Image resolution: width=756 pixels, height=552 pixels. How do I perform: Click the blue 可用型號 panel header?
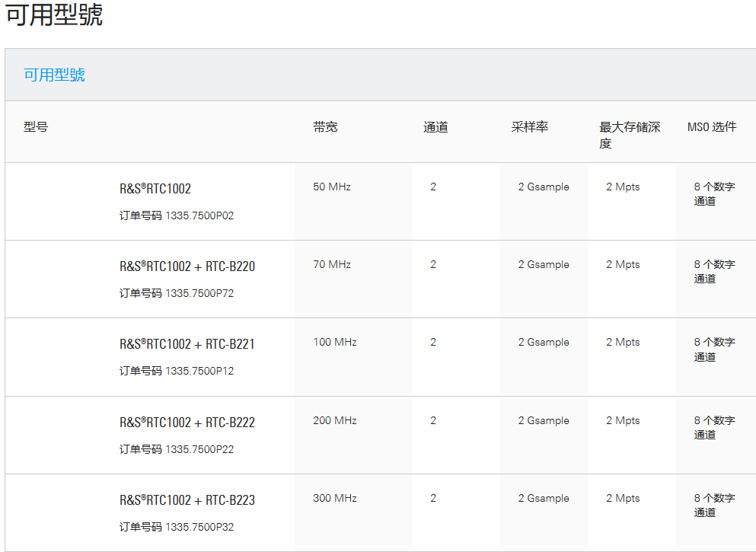54,75
